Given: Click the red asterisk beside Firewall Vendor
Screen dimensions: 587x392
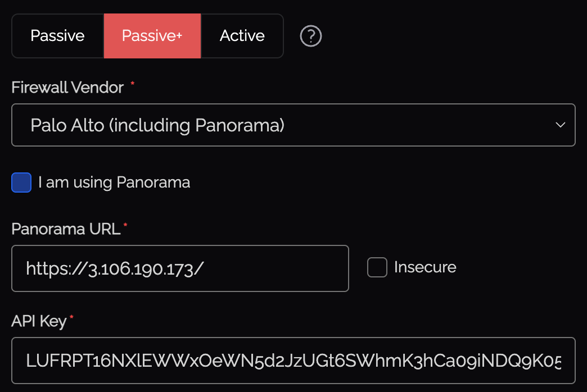Looking at the screenshot, I should coord(133,84).
